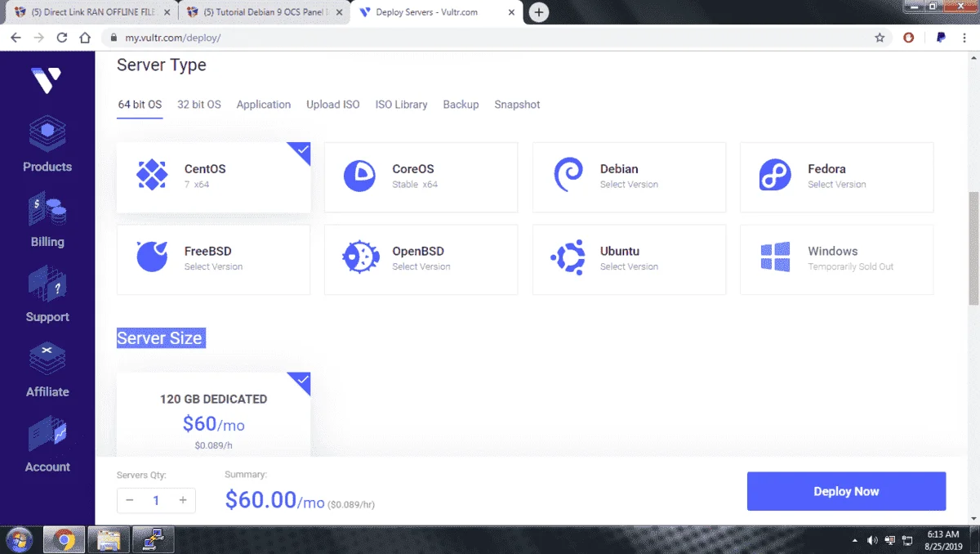Open the Support sidebar icon
980x554 pixels.
click(x=47, y=285)
